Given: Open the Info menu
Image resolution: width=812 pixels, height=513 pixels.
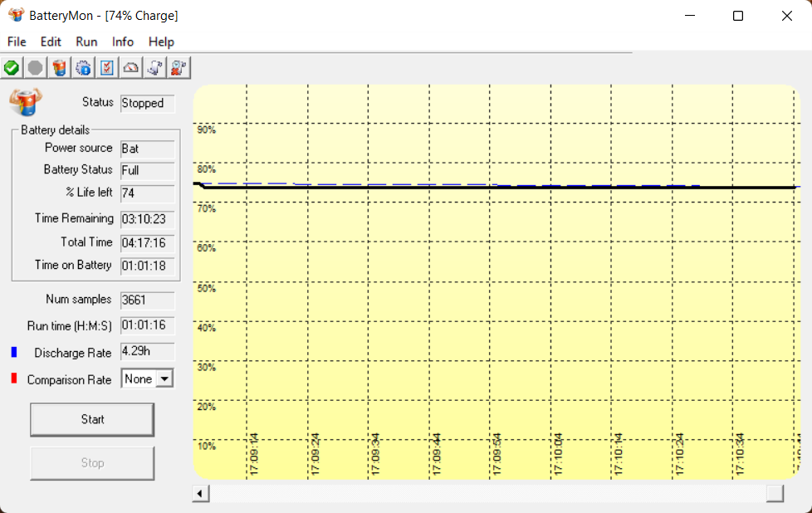Looking at the screenshot, I should (x=123, y=42).
